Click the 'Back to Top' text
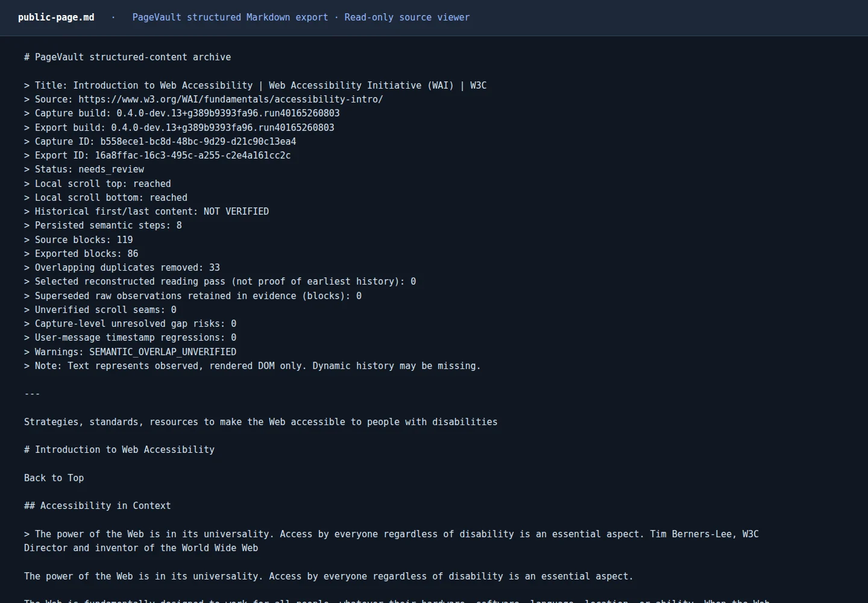This screenshot has height=603, width=868. [x=54, y=478]
